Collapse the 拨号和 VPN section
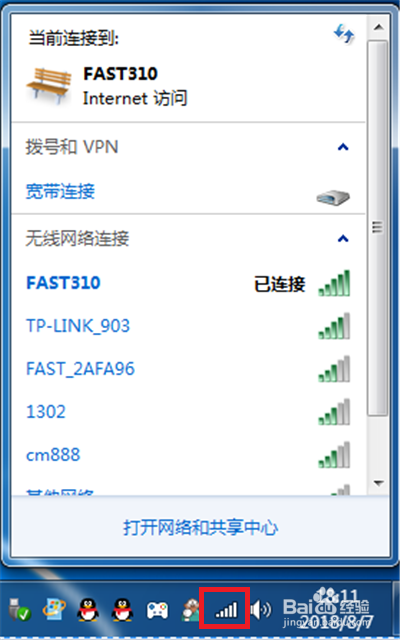 (x=343, y=147)
